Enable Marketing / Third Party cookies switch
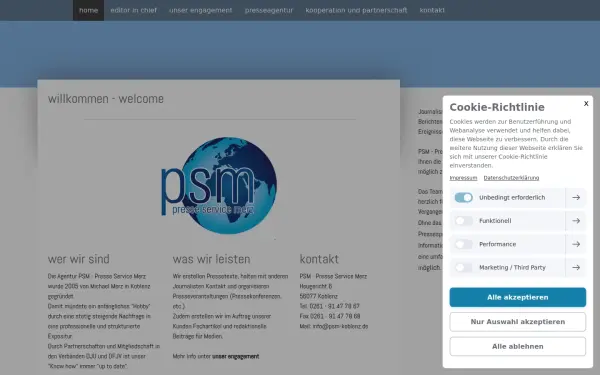Viewport: 600px width, 375px height. click(463, 267)
